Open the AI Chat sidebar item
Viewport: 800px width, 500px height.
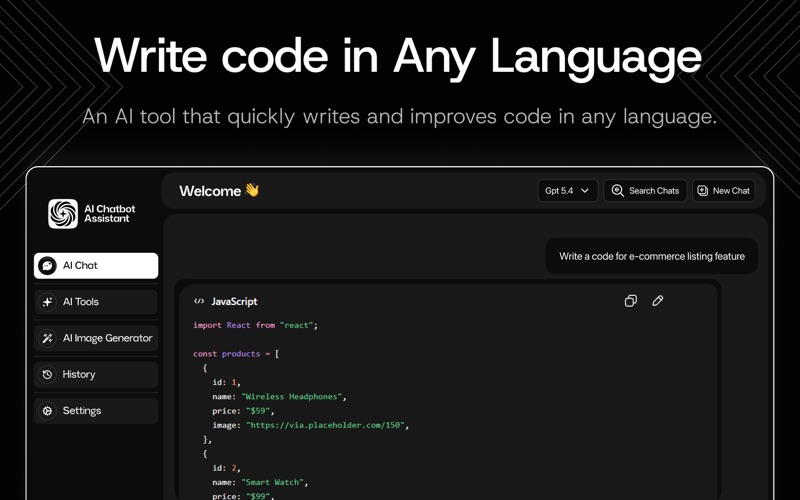click(96, 265)
